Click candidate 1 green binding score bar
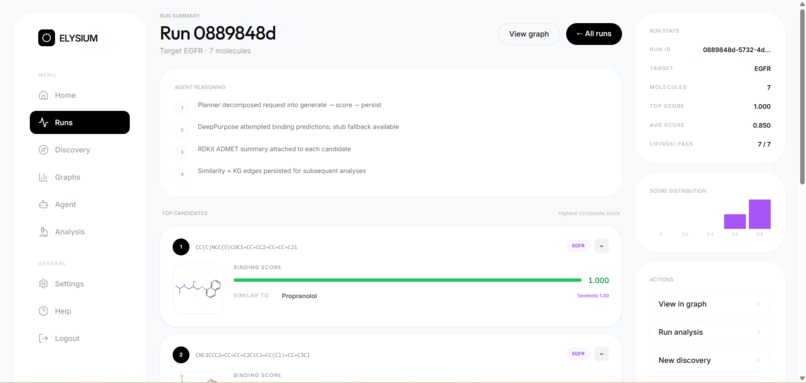This screenshot has width=806, height=383. 407,280
